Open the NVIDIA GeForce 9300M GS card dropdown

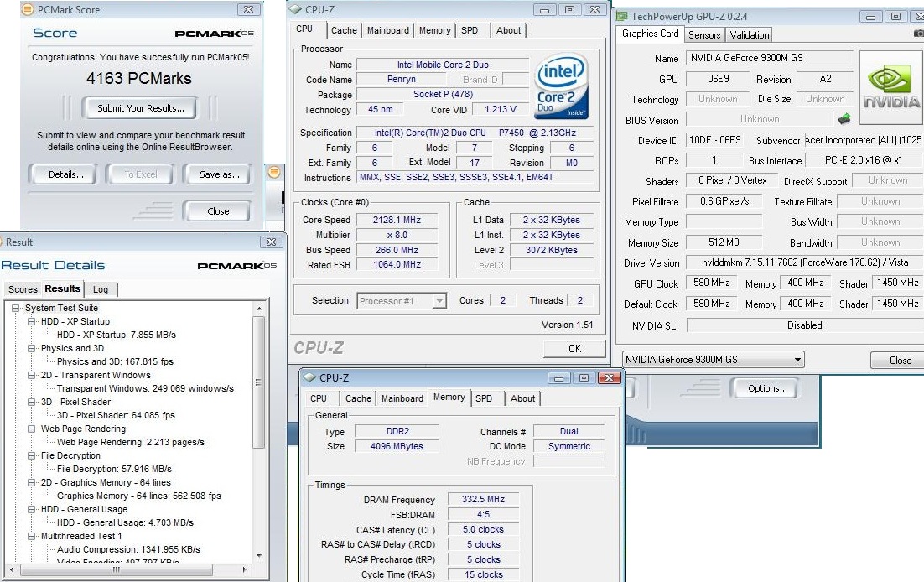pos(797,360)
